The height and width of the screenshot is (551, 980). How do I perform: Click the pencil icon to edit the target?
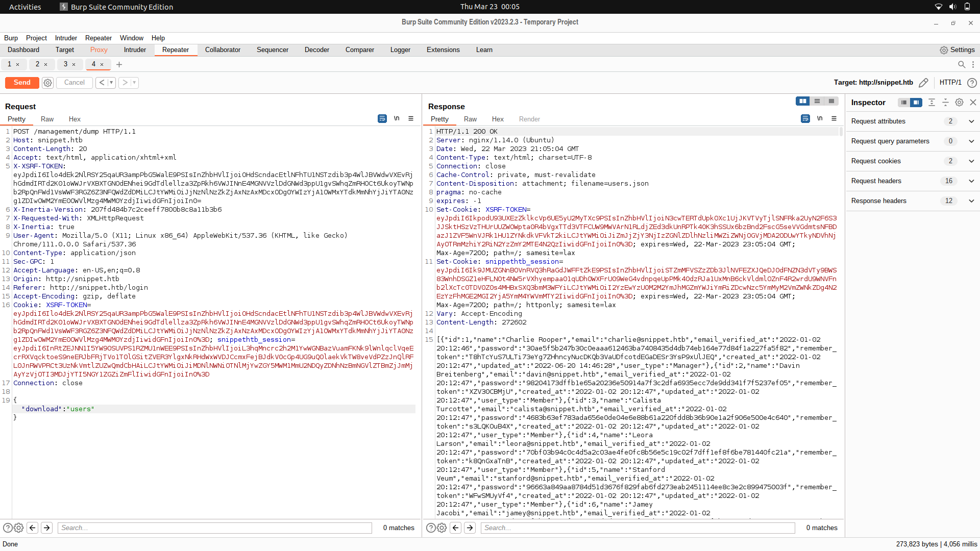pyautogui.click(x=924, y=82)
